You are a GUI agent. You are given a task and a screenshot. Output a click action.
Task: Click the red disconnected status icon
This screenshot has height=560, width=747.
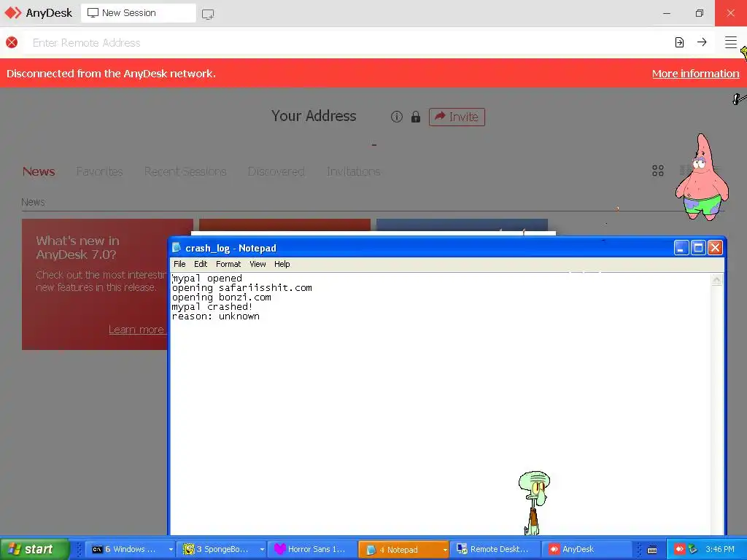pyautogui.click(x=12, y=42)
